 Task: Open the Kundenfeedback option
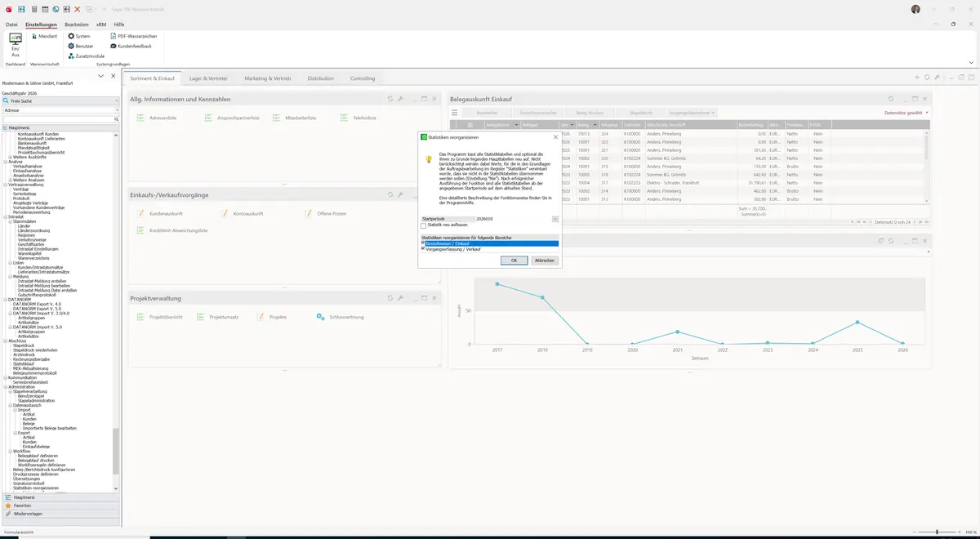131,46
